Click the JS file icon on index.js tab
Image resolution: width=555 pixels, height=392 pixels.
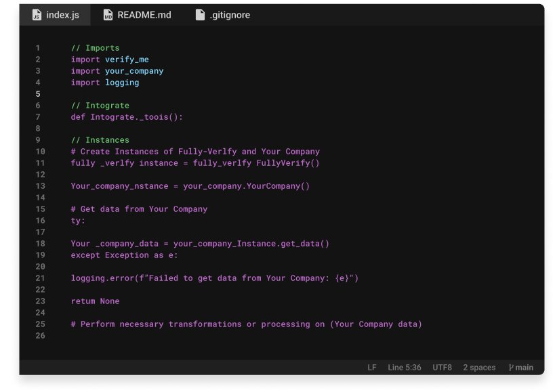pyautogui.click(x=37, y=15)
